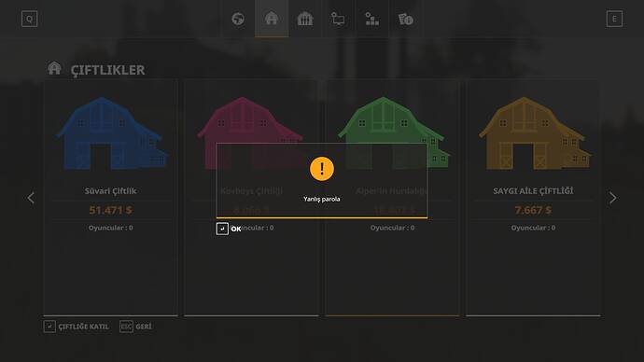Click the E next-page key icon
Viewport: 644px width, 362px height.
tap(614, 19)
